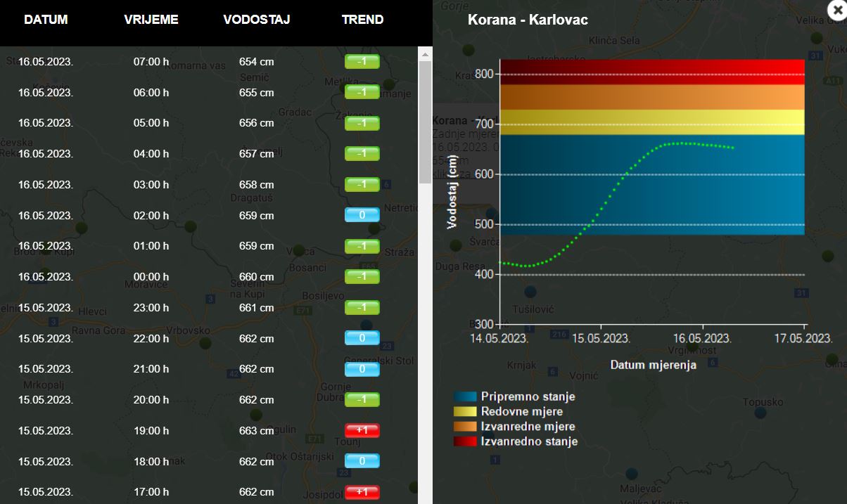
Task: Click the TREND column header
Action: click(x=362, y=20)
